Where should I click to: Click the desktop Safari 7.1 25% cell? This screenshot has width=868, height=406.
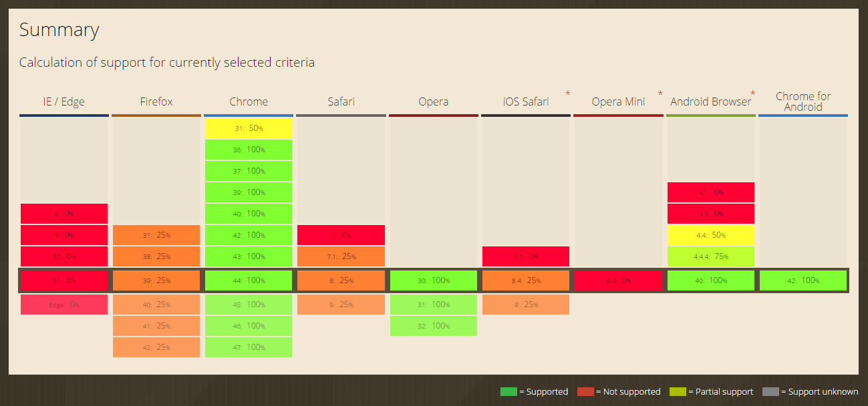(341, 256)
